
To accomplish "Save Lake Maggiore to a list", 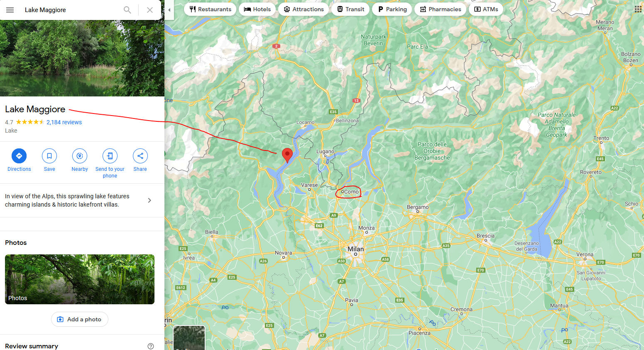I will click(49, 160).
